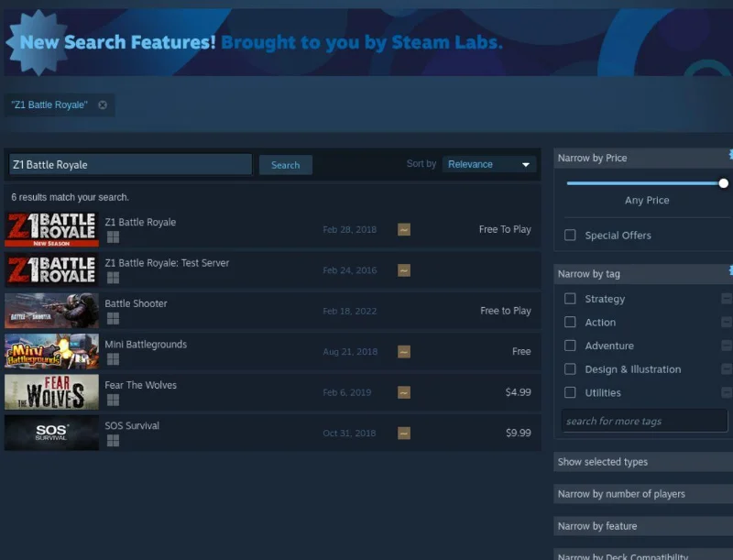Expand Narrow by number of players section

[643, 494]
